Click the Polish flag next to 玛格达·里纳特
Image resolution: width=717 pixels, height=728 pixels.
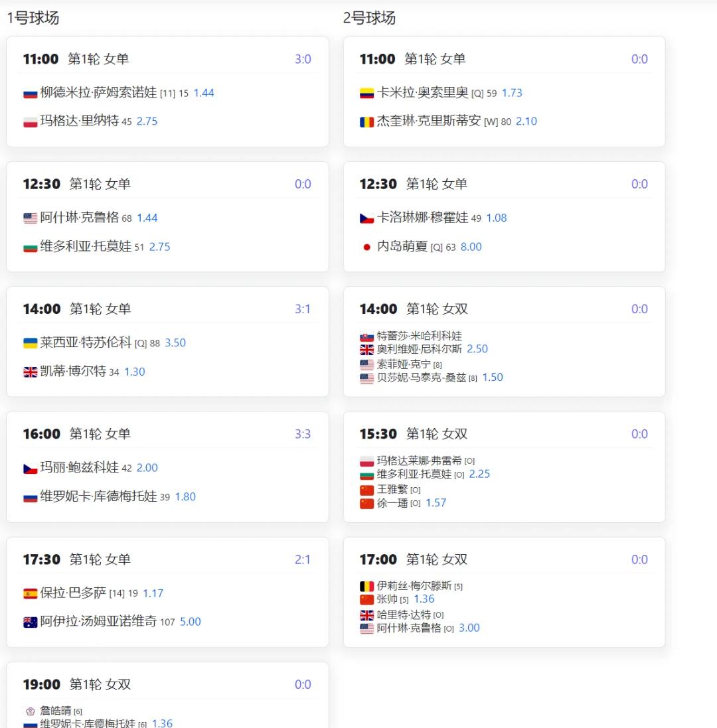(x=31, y=121)
